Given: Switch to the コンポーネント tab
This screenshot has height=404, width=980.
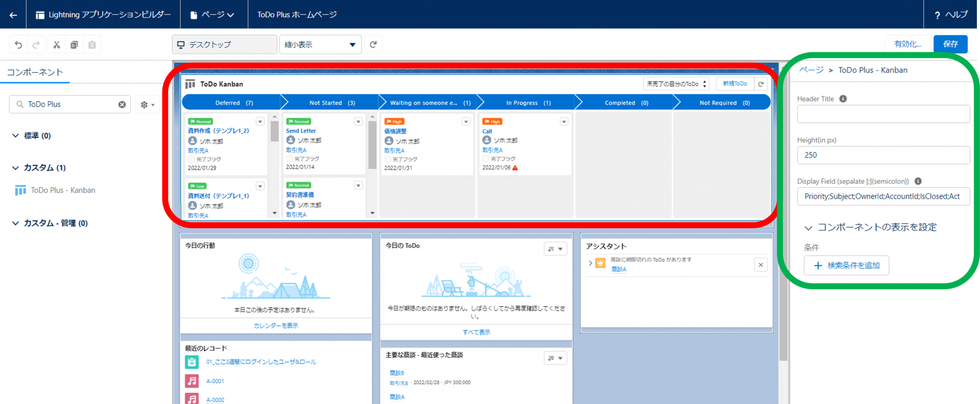Looking at the screenshot, I should (x=35, y=73).
